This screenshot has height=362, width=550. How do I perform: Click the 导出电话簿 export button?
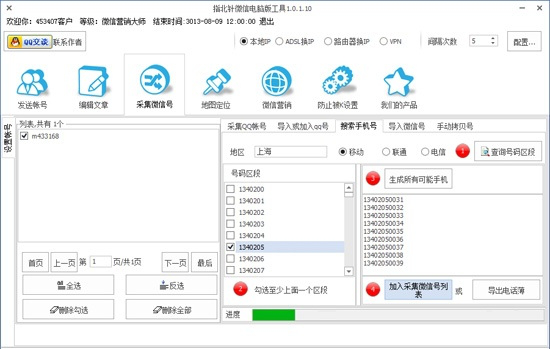point(506,290)
